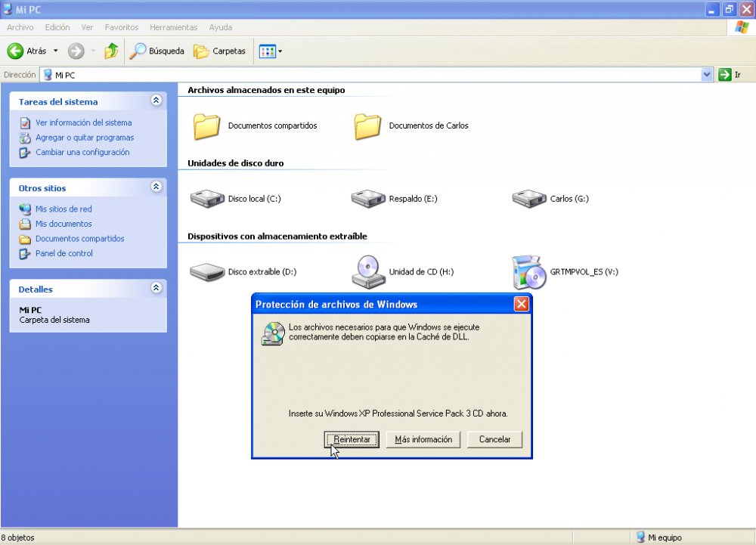Collapse the Detalles panel

coord(156,288)
